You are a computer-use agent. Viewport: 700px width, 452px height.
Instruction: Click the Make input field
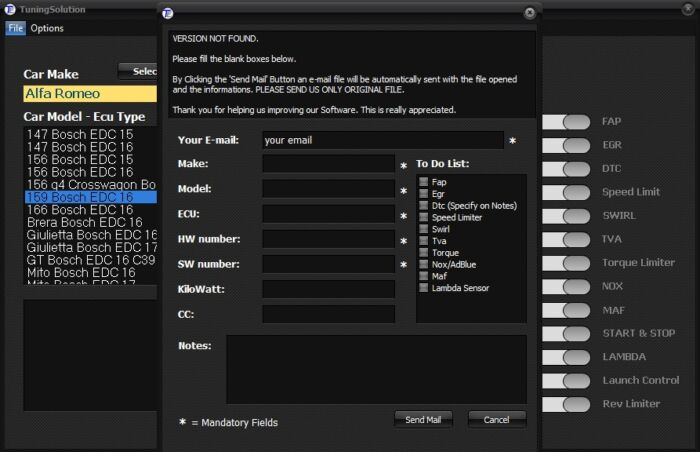tap(329, 163)
